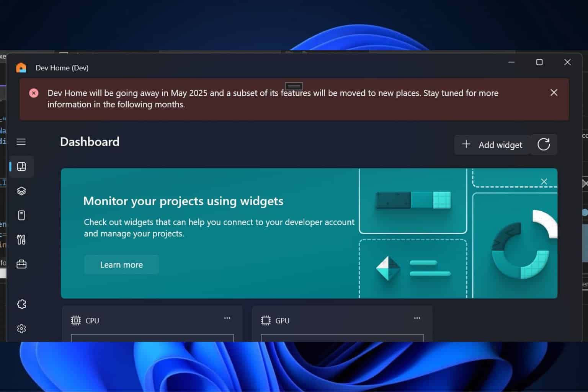Maximize the Dev Home window
This screenshot has height=392, width=588.
click(539, 62)
